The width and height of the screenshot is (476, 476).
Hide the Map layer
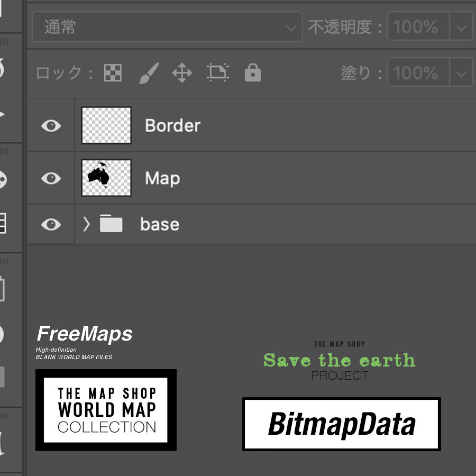(51, 178)
